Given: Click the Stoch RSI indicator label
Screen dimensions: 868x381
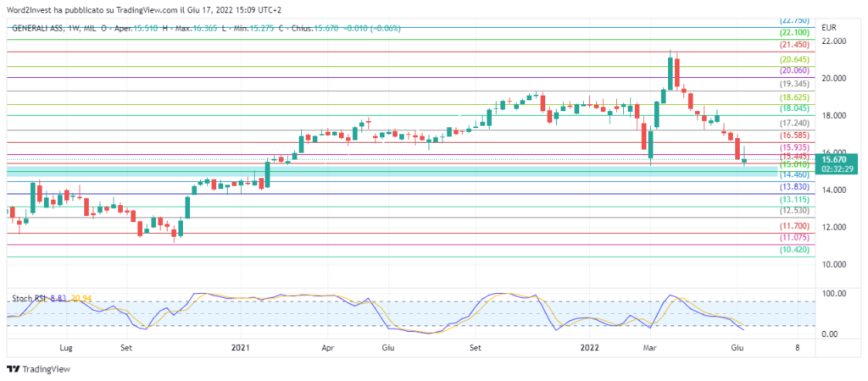Looking at the screenshot, I should coord(29,299).
